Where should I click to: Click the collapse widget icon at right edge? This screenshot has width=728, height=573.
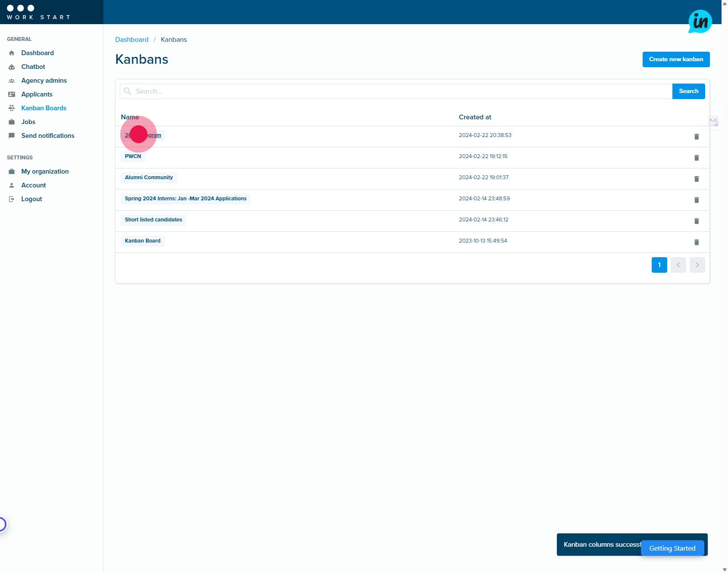tap(713, 121)
